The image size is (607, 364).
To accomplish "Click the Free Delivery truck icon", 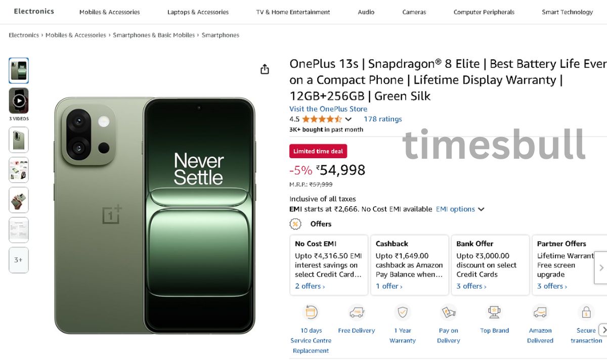I will point(357,312).
